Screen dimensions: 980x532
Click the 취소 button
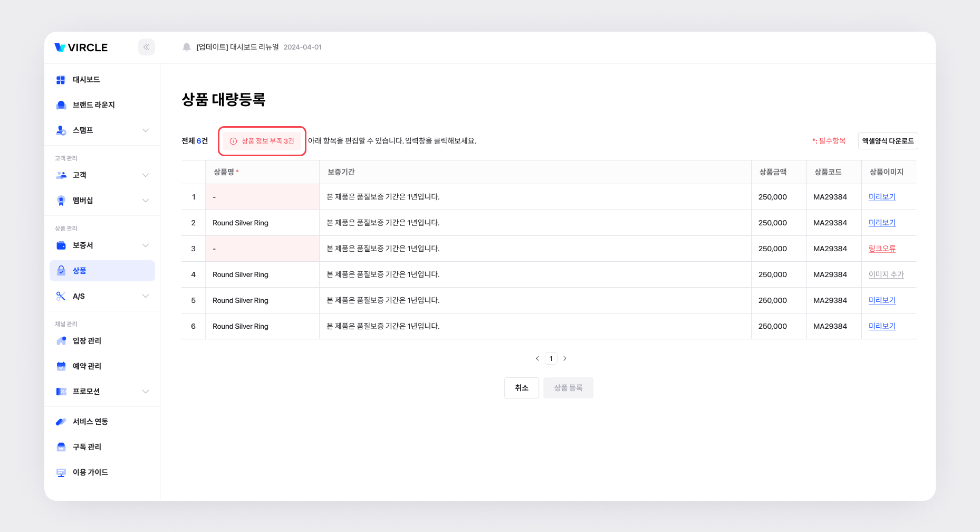[x=522, y=388]
